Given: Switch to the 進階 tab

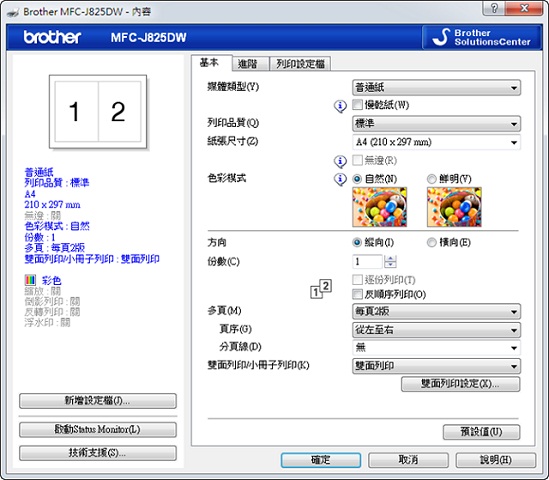Looking at the screenshot, I should 250,64.
